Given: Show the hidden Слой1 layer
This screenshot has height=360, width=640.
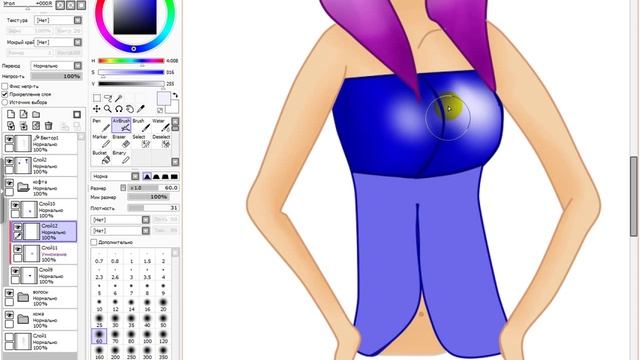Looking at the screenshot, I should point(9,338).
